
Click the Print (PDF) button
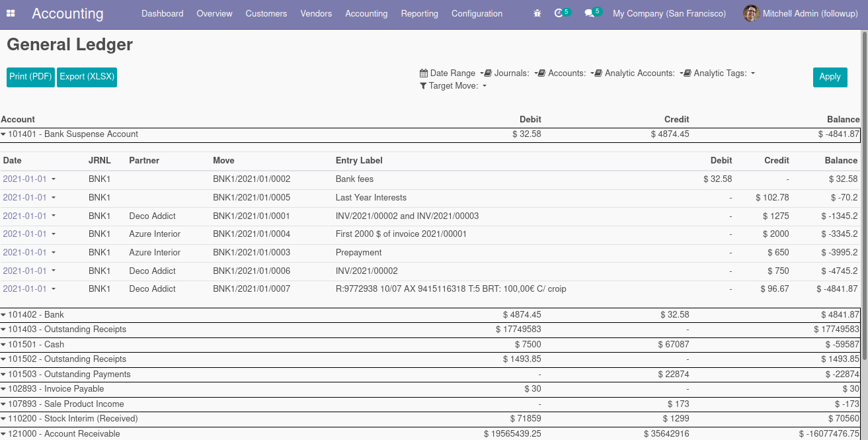coord(30,77)
